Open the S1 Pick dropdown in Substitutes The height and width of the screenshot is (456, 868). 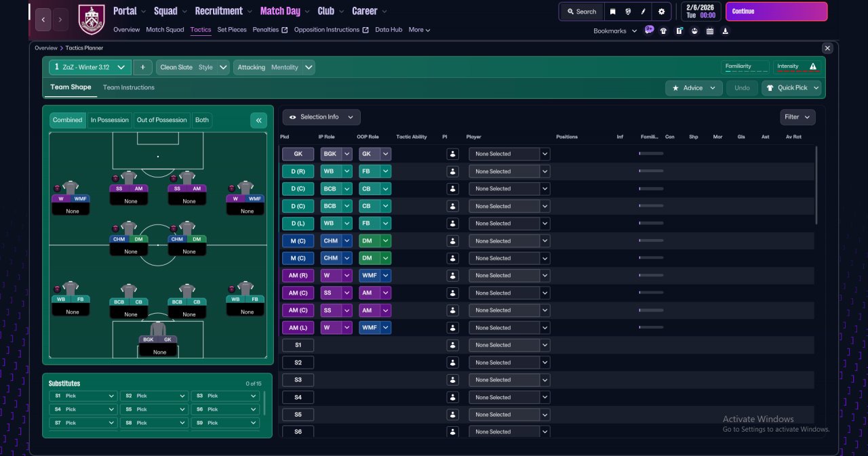click(83, 396)
